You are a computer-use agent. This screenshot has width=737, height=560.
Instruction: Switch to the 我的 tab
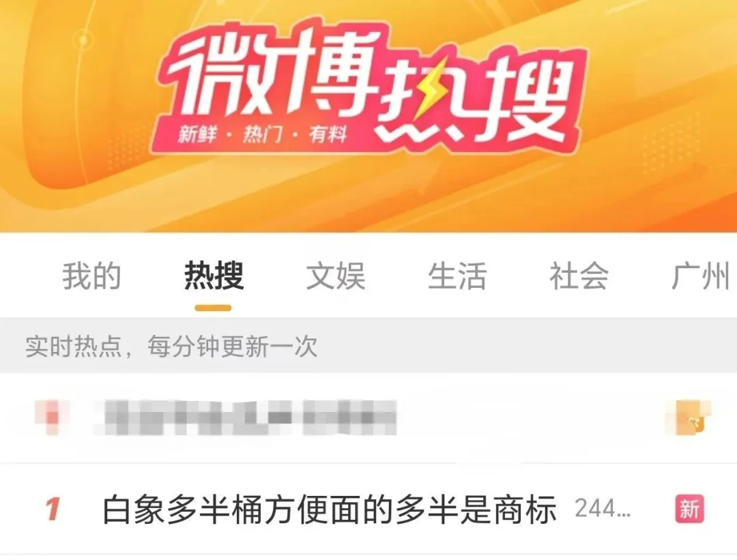point(91,276)
